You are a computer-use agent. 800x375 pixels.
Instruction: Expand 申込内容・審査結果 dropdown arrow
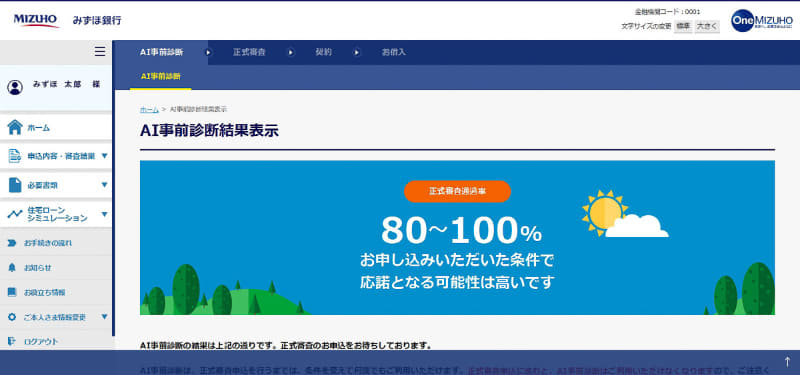click(105, 156)
